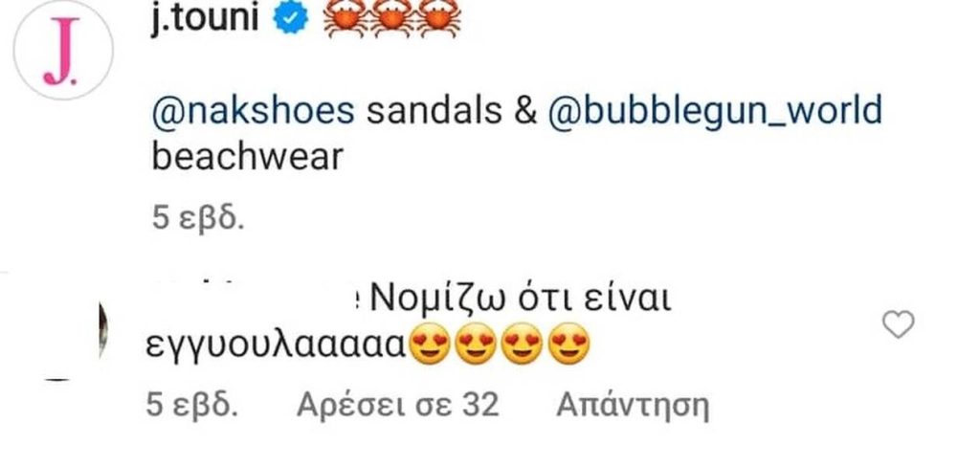Viewport: 980px width, 467px height.
Task: Open the pink J. profile avatar
Action: 62,50
